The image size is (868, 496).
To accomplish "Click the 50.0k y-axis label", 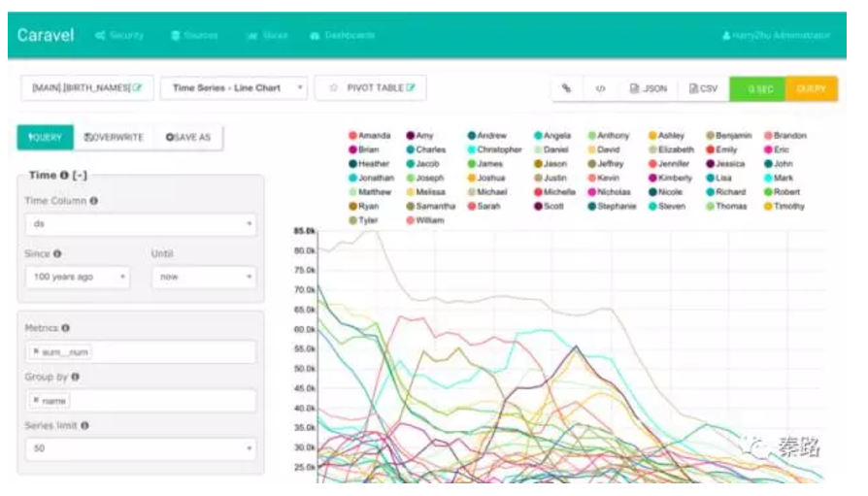I will [x=304, y=369].
